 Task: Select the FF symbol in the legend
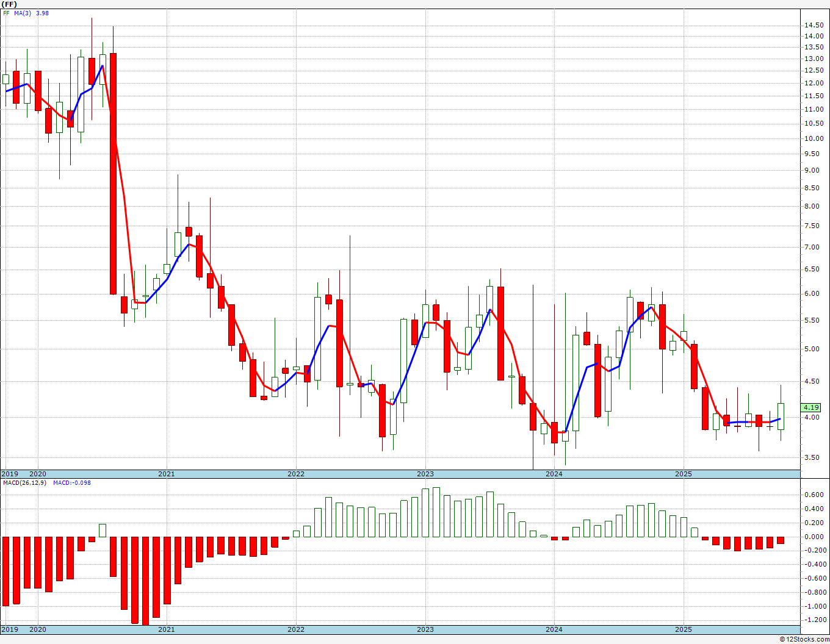pos(6,13)
